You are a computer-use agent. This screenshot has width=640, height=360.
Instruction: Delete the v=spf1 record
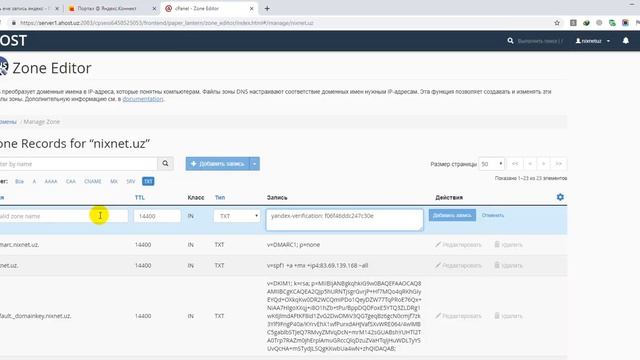click(x=508, y=265)
